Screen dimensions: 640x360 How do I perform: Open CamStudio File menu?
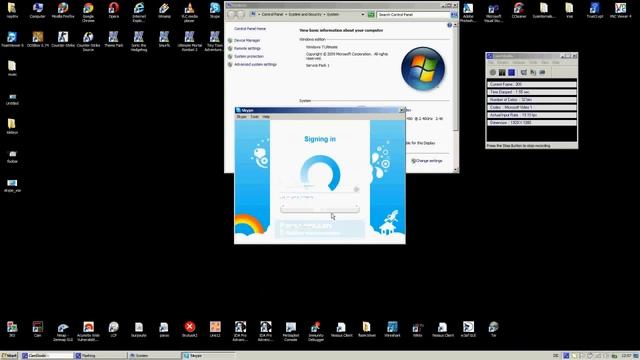coord(491,62)
